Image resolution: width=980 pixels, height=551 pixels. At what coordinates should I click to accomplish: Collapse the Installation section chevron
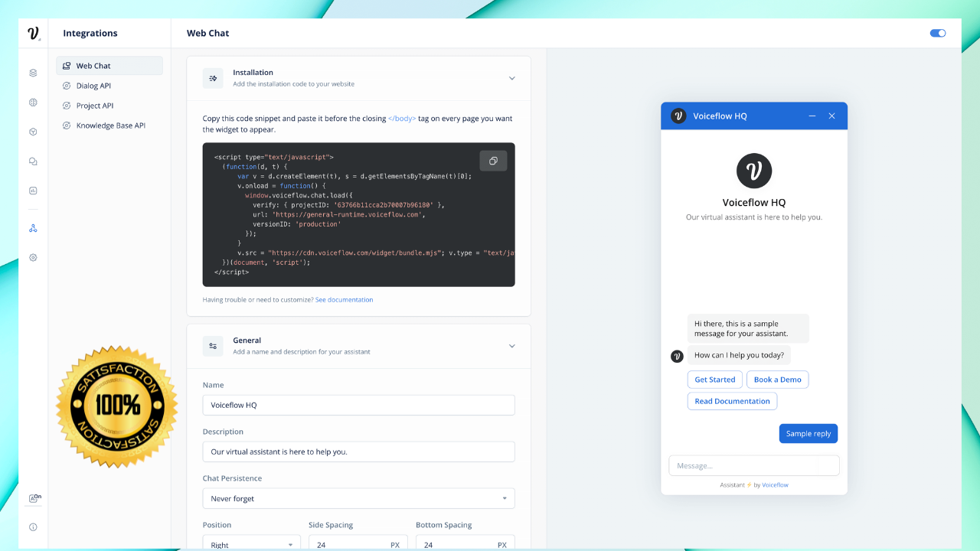[512, 78]
